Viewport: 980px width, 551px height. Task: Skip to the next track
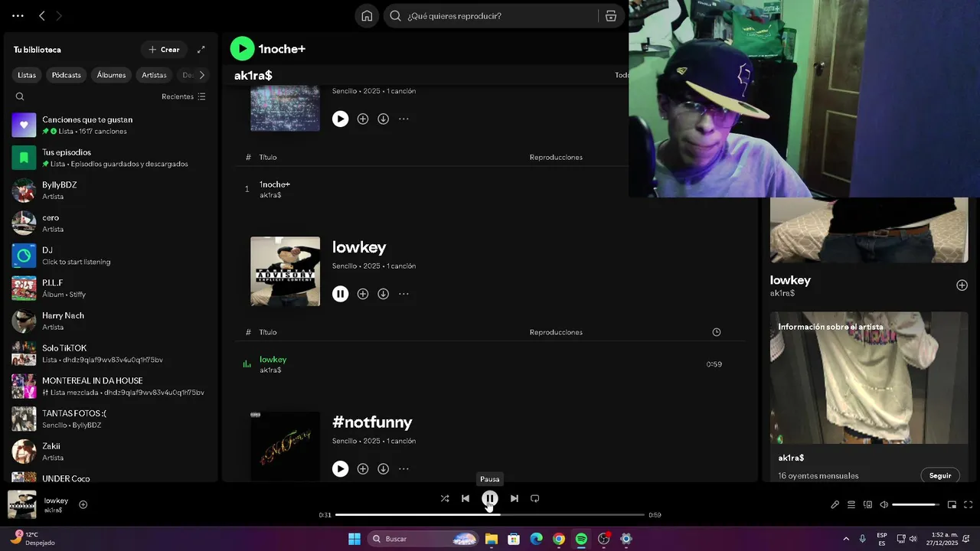coord(514,498)
